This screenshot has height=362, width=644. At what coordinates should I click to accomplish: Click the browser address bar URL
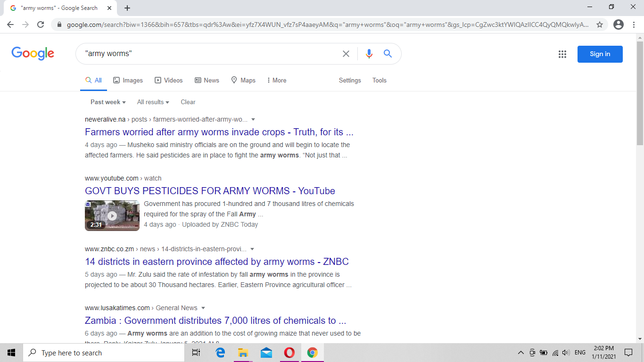328,25
